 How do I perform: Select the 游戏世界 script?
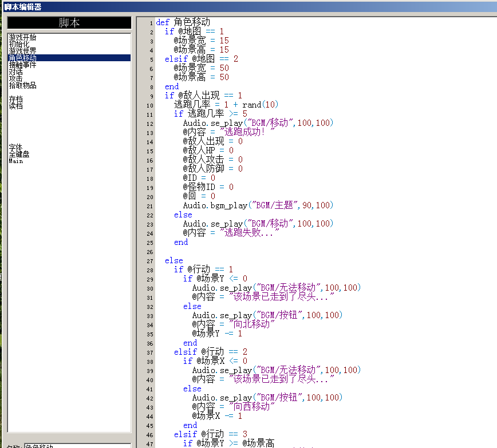click(22, 51)
